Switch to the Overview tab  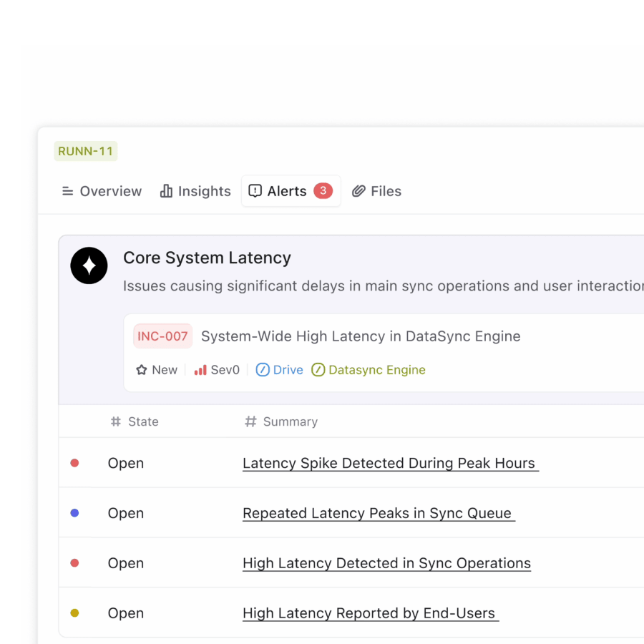click(x=101, y=190)
